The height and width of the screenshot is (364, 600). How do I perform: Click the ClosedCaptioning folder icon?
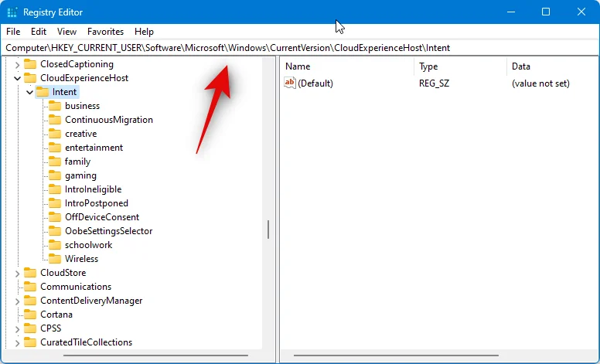pos(30,64)
